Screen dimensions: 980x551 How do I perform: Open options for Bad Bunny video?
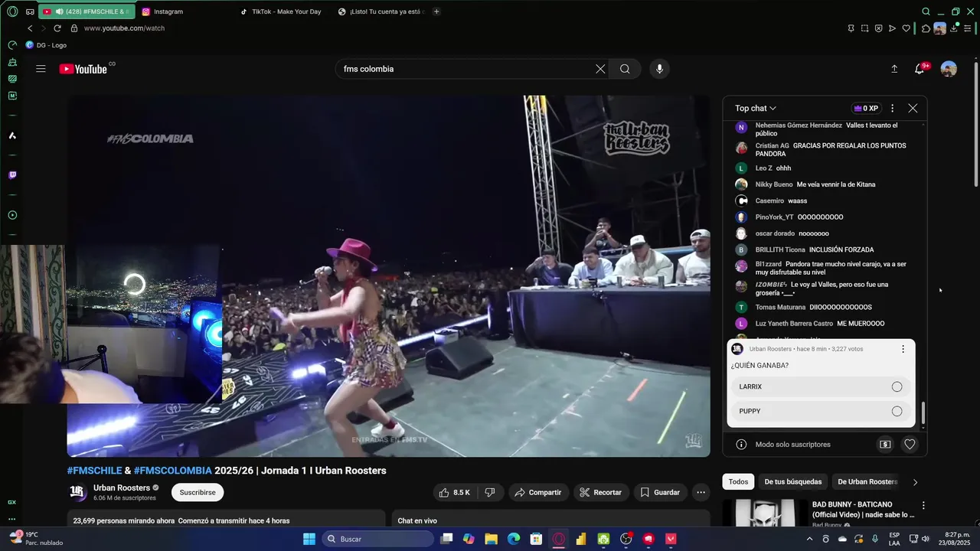[x=923, y=506]
